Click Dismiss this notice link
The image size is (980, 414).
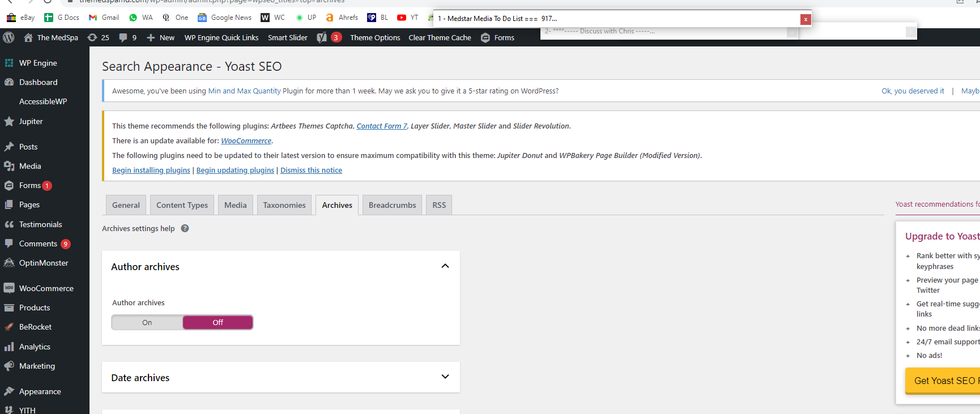(x=311, y=170)
